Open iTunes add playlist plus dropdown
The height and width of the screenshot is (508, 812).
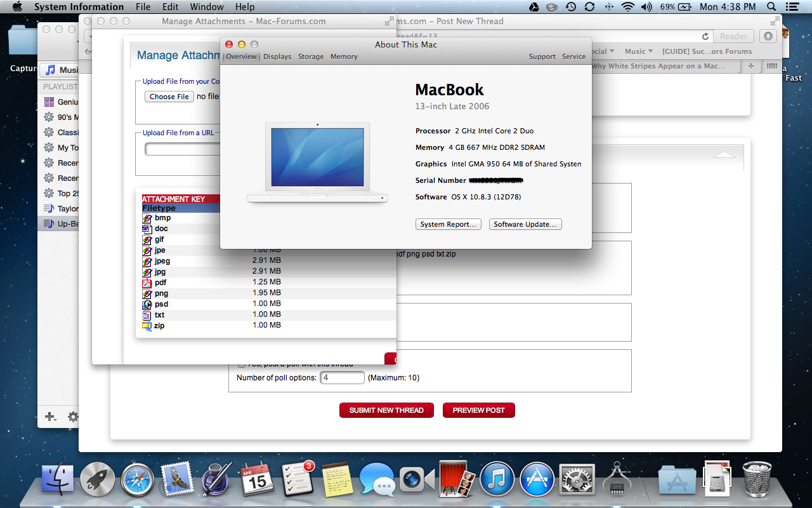(x=50, y=417)
